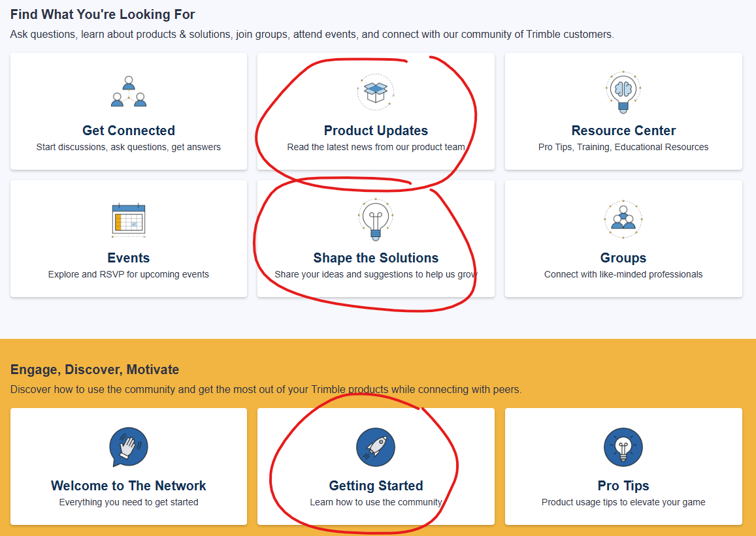
Task: Select the Getting Started title
Action: (376, 486)
